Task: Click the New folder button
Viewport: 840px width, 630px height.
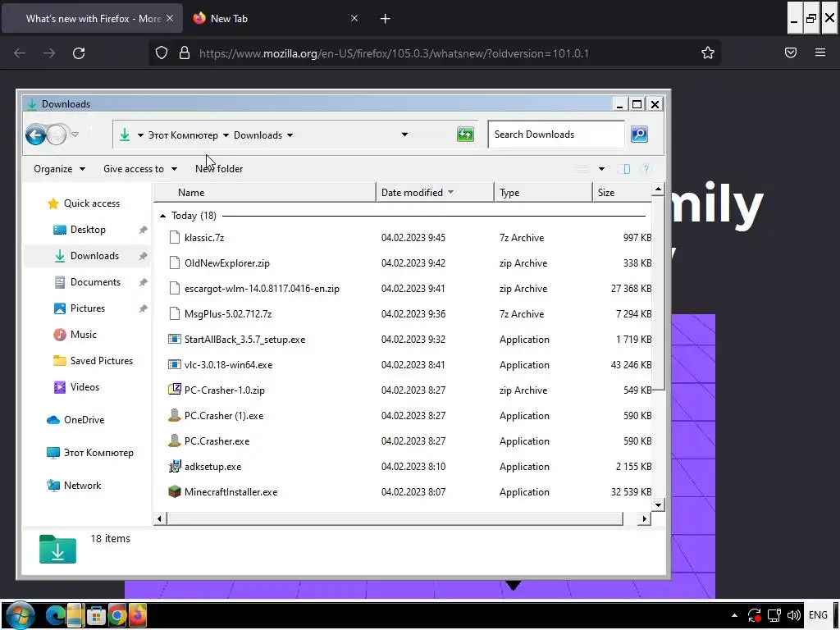Action: pos(219,169)
